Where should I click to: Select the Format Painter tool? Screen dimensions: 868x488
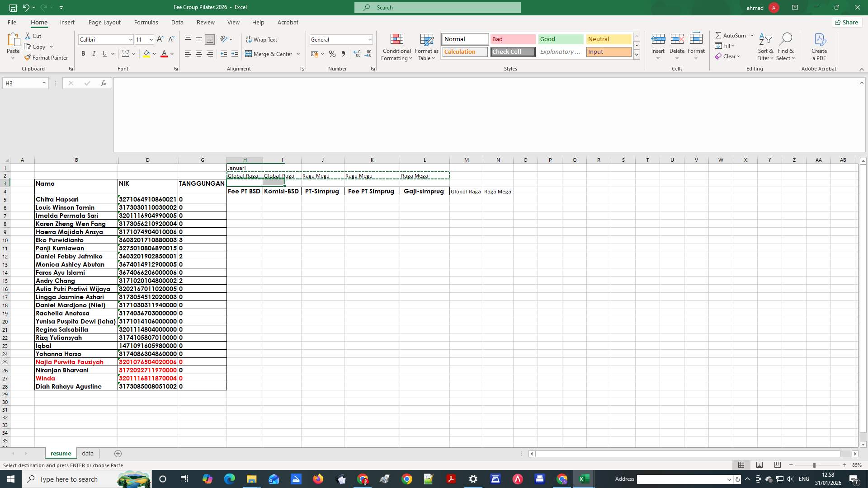click(47, 57)
